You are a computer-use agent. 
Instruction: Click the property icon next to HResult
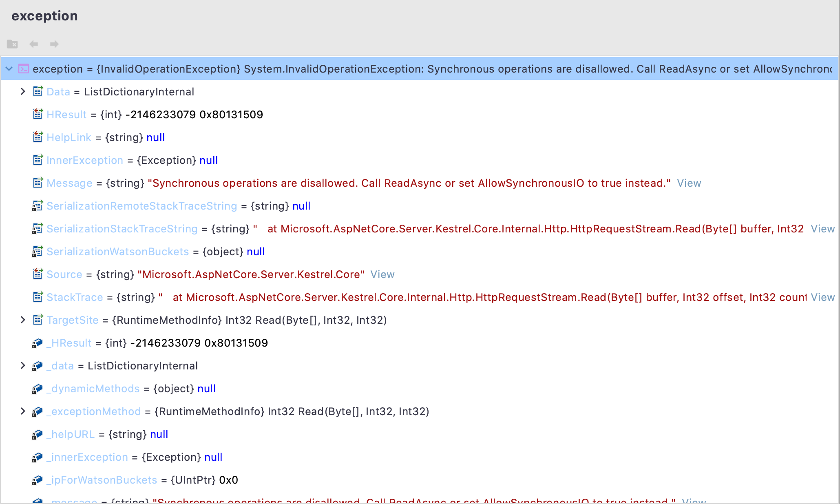coord(38,114)
